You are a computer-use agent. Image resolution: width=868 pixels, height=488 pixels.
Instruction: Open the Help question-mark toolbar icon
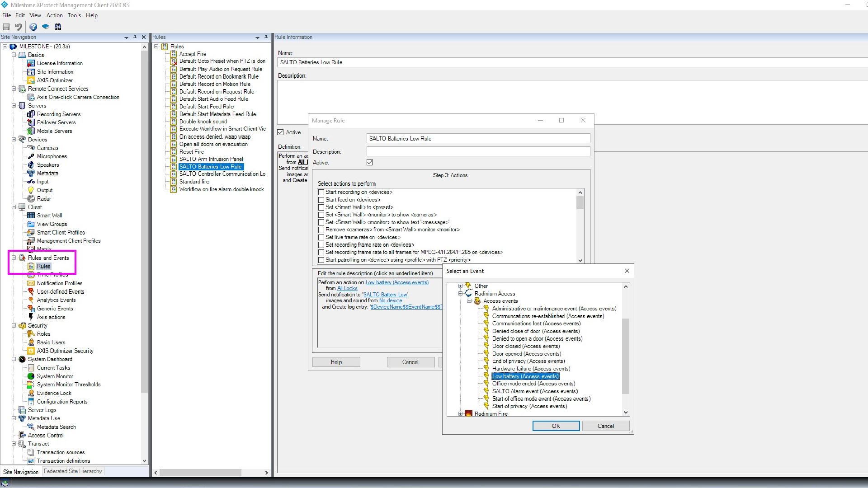(33, 27)
